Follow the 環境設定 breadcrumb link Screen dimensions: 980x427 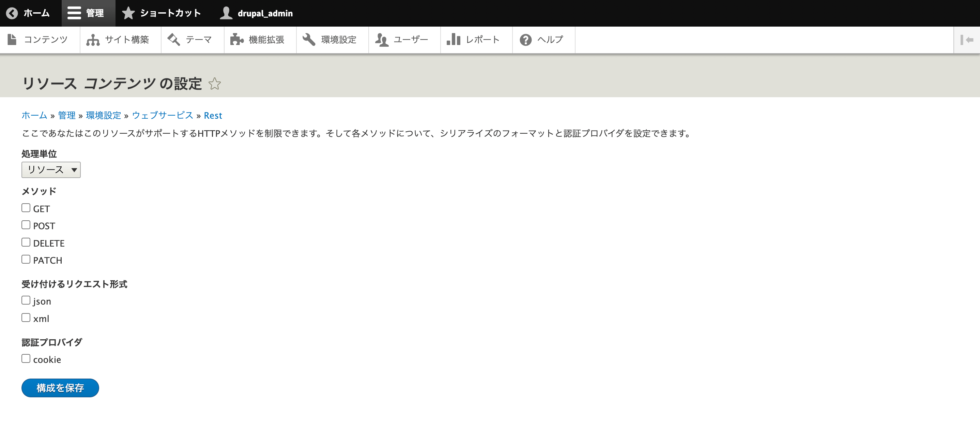(x=104, y=115)
